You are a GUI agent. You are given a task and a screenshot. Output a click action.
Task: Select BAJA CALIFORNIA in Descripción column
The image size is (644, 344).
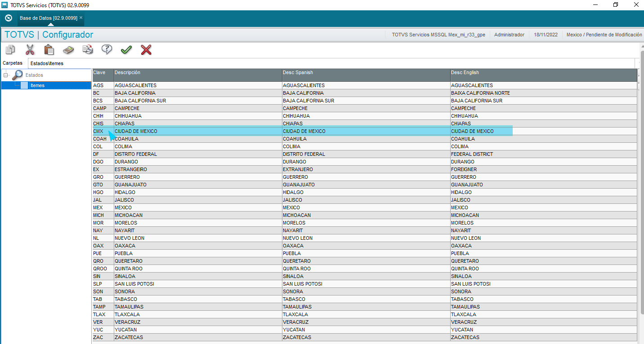click(x=198, y=93)
